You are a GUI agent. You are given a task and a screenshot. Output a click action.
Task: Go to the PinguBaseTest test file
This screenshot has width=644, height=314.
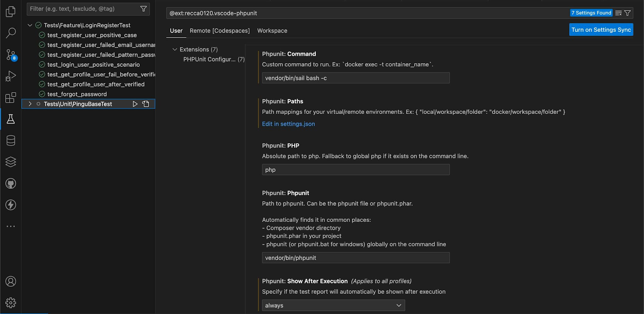(x=146, y=104)
